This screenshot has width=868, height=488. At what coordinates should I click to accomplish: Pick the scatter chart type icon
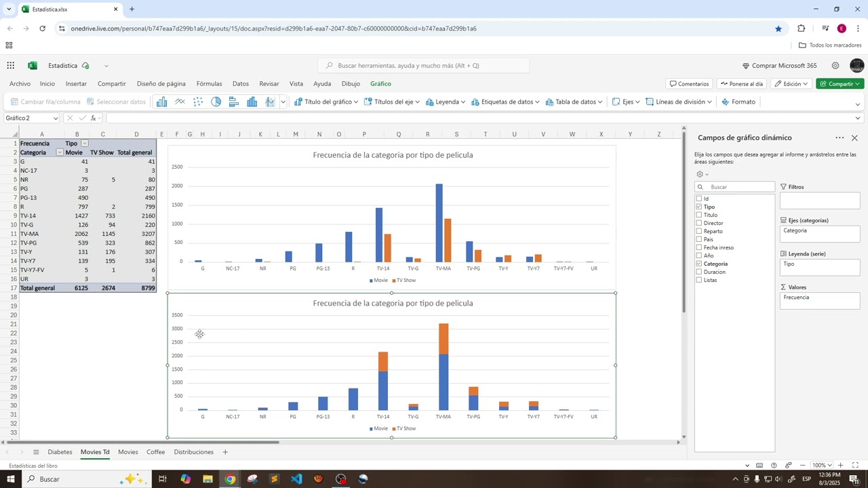[198, 102]
